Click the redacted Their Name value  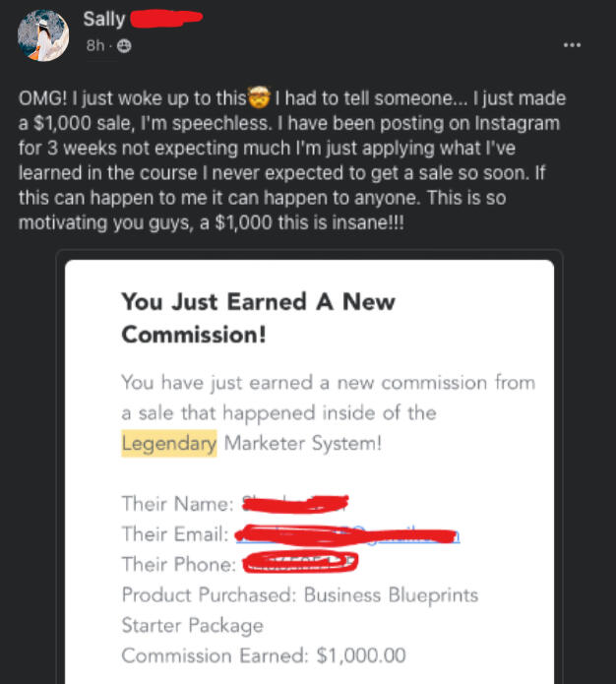(294, 505)
